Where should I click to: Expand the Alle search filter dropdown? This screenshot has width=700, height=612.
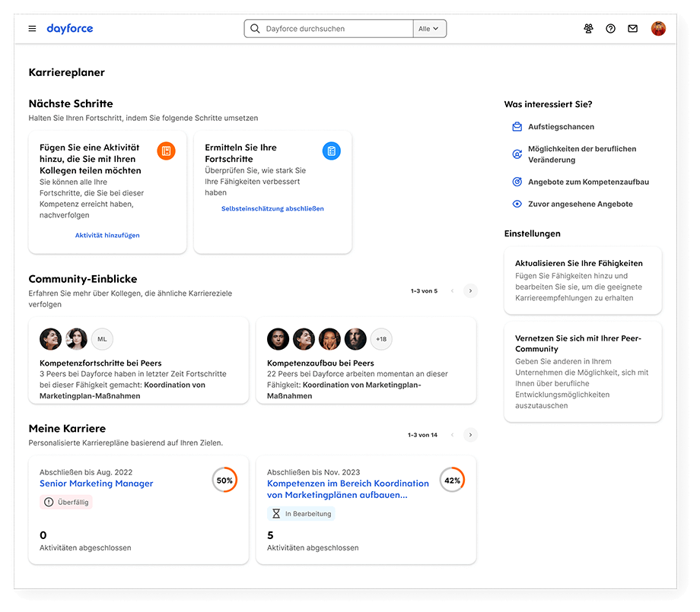(429, 29)
